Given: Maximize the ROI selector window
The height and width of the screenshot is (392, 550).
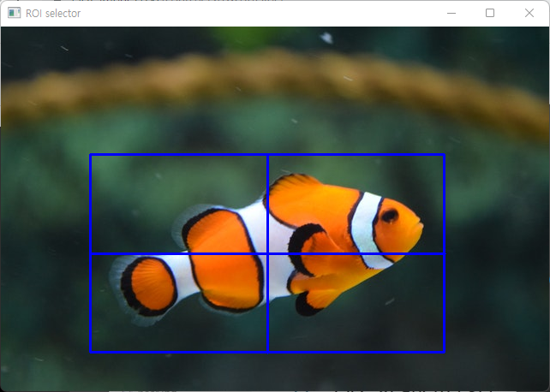Looking at the screenshot, I should coord(490,14).
